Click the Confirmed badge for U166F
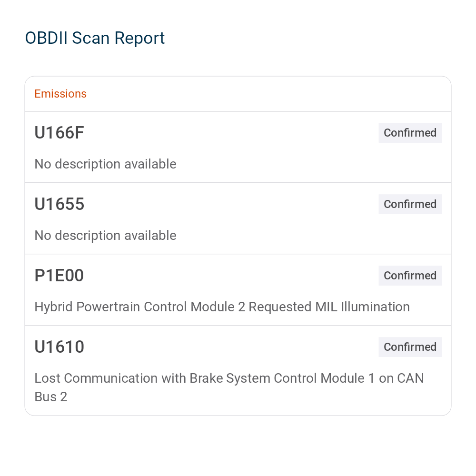The image size is (476, 476). 410,133
